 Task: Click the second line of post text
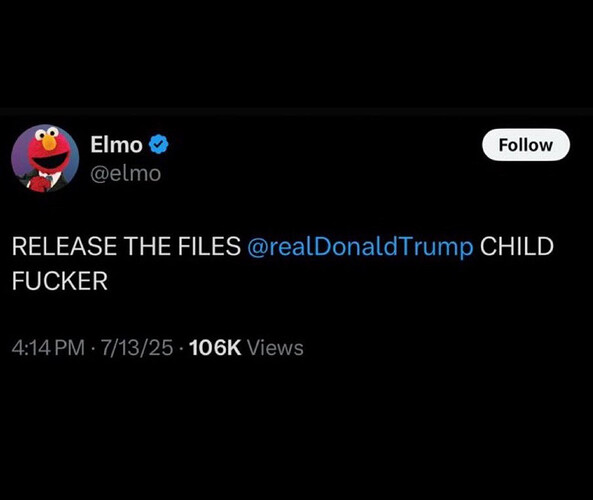59,281
